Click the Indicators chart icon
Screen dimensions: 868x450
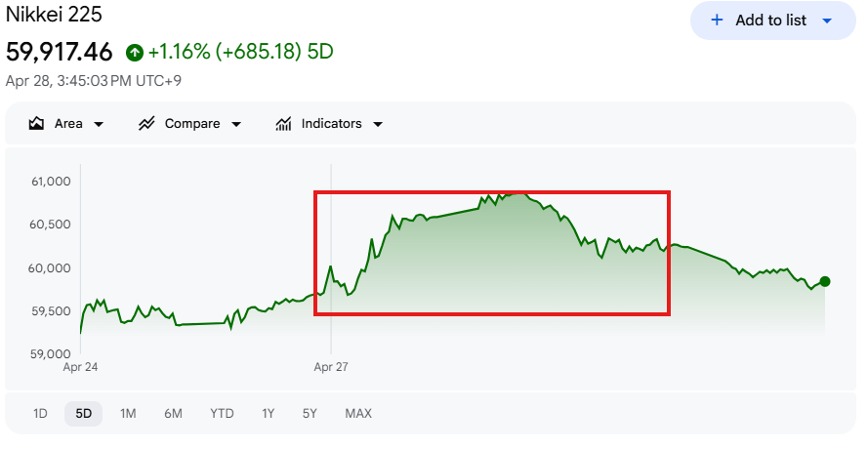pos(283,123)
